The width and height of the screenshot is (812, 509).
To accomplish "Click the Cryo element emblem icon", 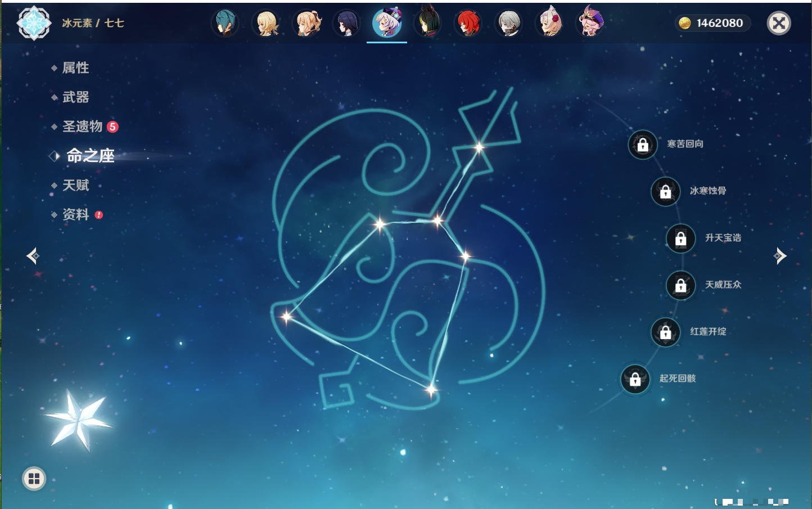I will click(34, 23).
